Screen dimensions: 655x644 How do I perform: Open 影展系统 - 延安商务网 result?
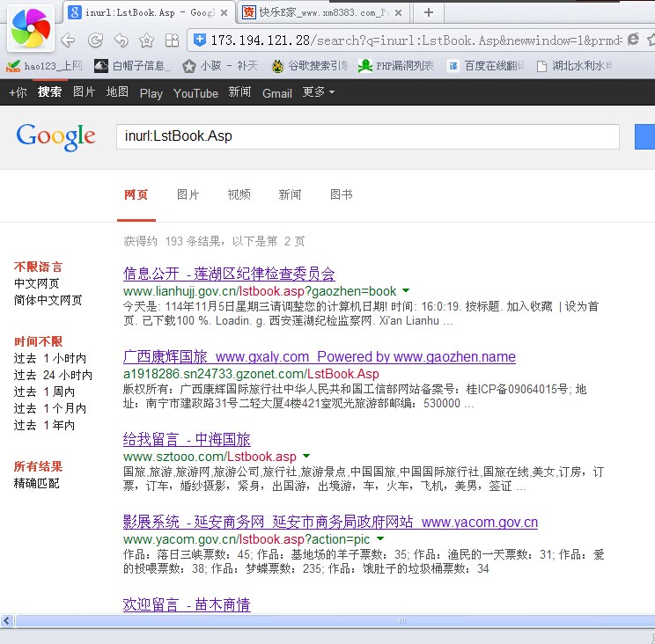coord(330,522)
